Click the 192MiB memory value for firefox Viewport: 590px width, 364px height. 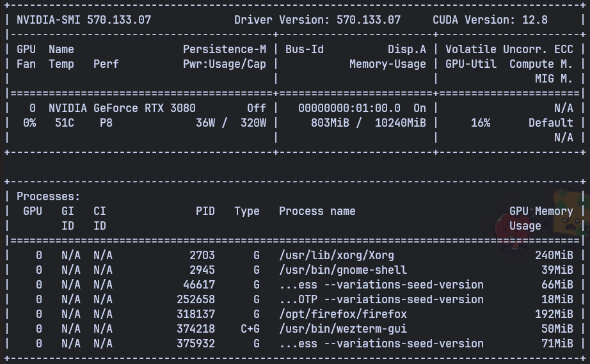554,314
